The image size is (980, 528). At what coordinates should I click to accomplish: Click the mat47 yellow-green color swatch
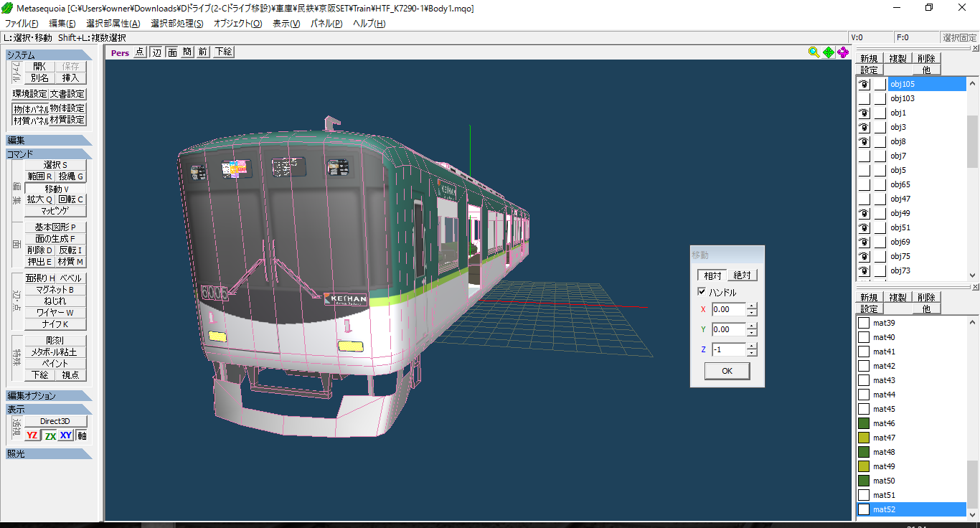[x=864, y=438]
